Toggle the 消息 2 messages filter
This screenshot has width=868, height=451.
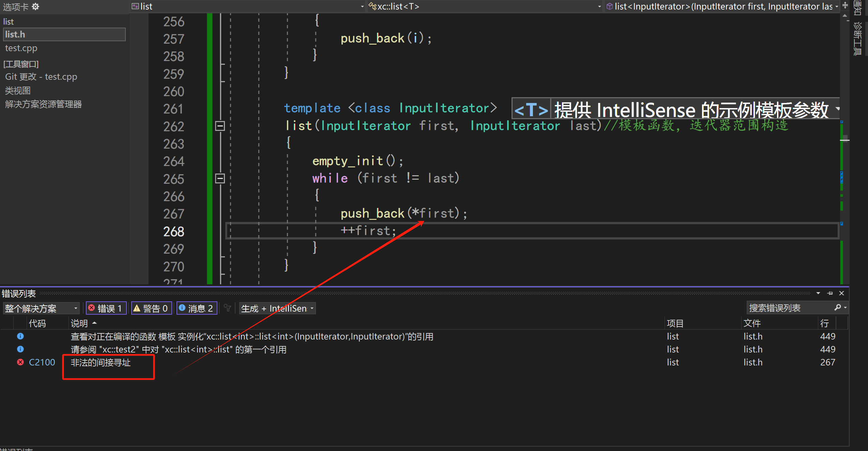click(x=197, y=308)
